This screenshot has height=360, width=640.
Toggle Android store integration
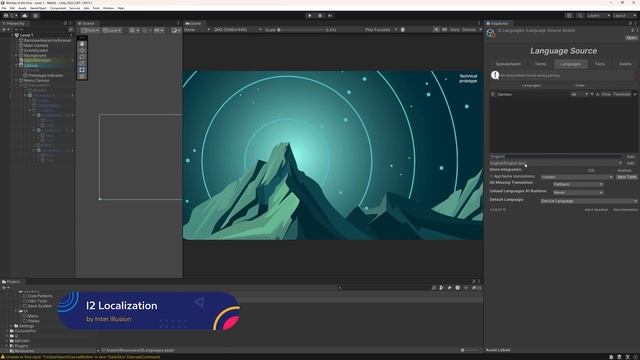pyautogui.click(x=624, y=170)
